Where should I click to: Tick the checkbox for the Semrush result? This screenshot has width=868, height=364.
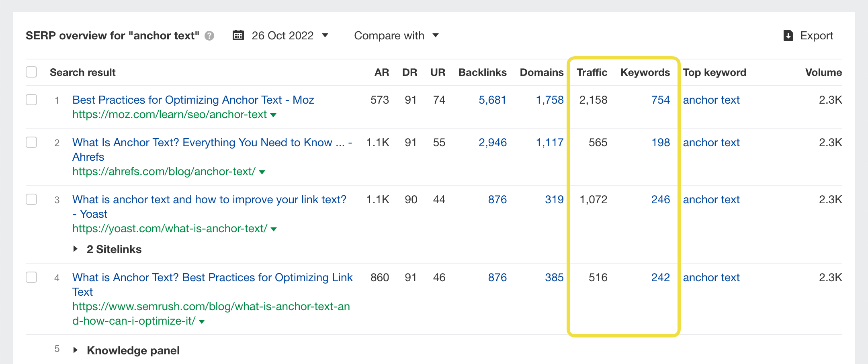pos(31,277)
